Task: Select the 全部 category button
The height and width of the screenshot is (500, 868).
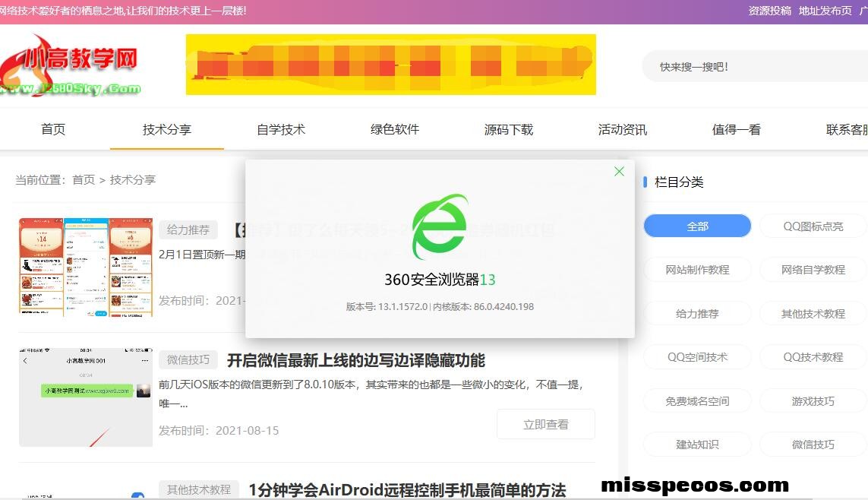Action: (697, 226)
